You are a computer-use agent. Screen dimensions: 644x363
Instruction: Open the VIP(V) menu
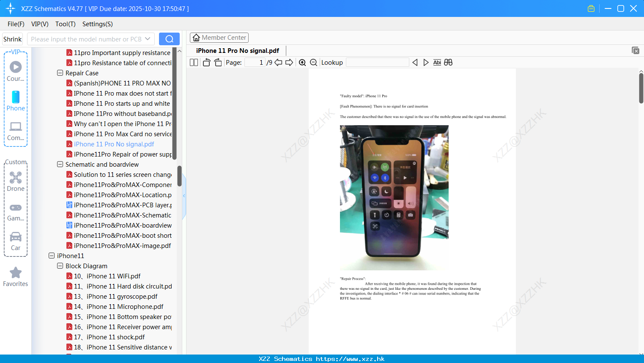40,24
